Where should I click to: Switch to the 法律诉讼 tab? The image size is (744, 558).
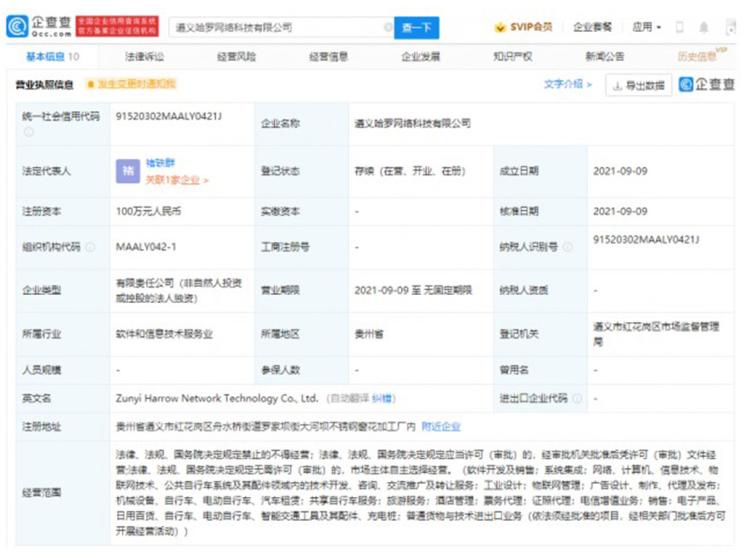pos(144,57)
